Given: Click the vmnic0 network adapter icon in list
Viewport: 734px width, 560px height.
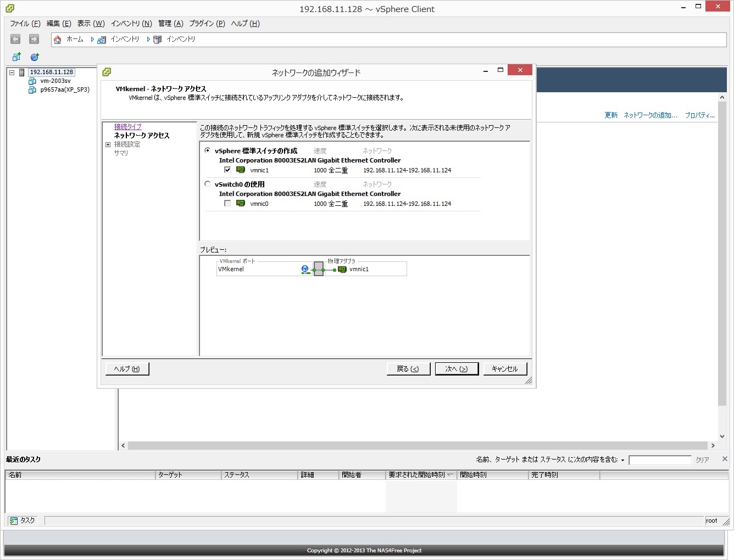Looking at the screenshot, I should click(241, 204).
